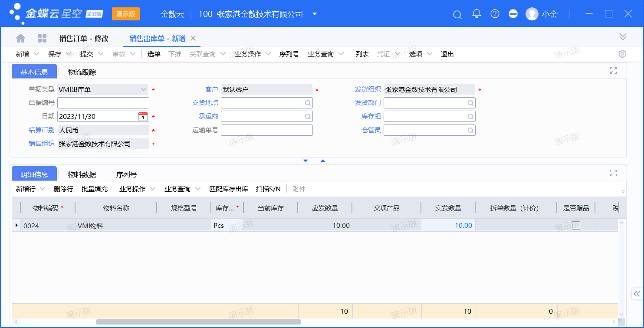Viewport: 644px width, 328px height.
Task: Open the date calendar picker icon
Action: pos(143,116)
